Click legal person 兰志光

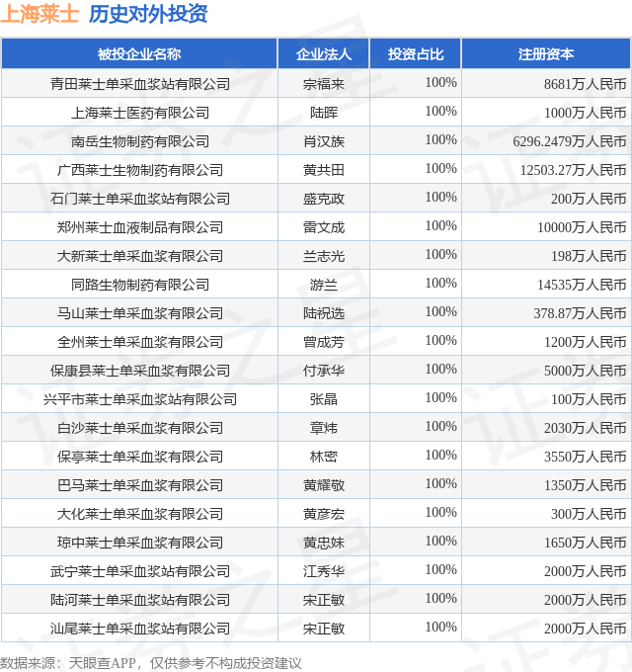[324, 256]
